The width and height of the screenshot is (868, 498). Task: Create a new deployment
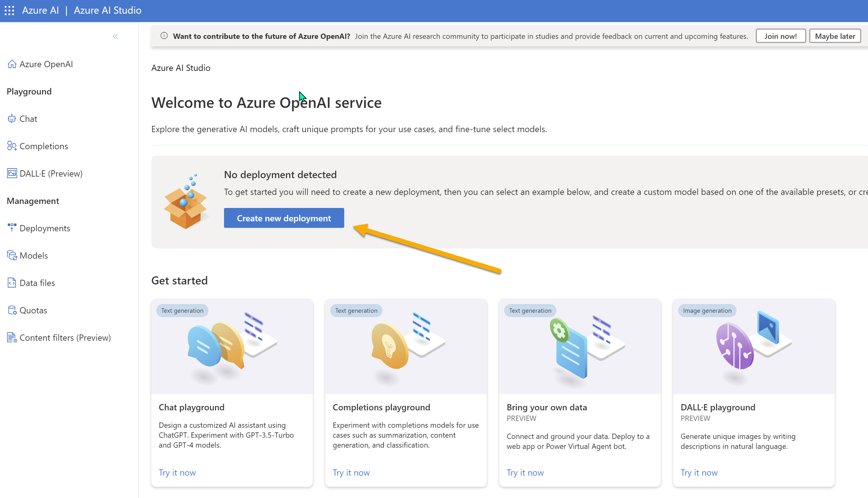coord(284,218)
